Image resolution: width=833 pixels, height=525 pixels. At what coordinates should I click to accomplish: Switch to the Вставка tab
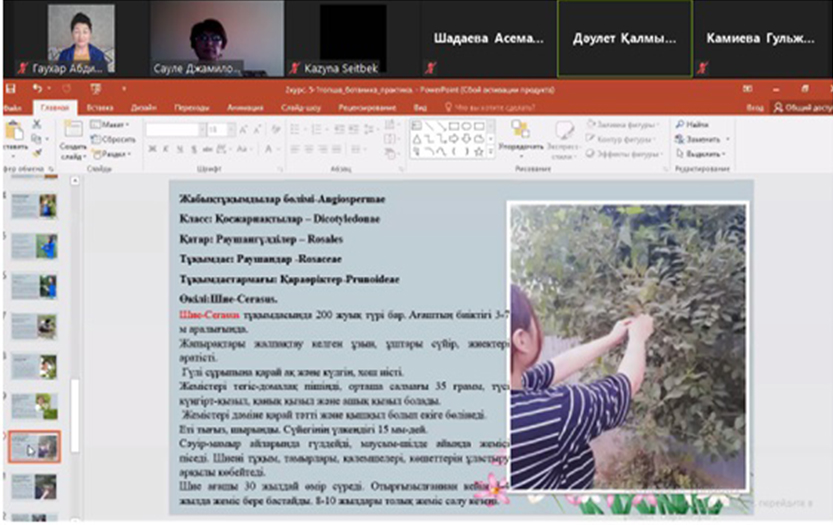pyautogui.click(x=100, y=106)
